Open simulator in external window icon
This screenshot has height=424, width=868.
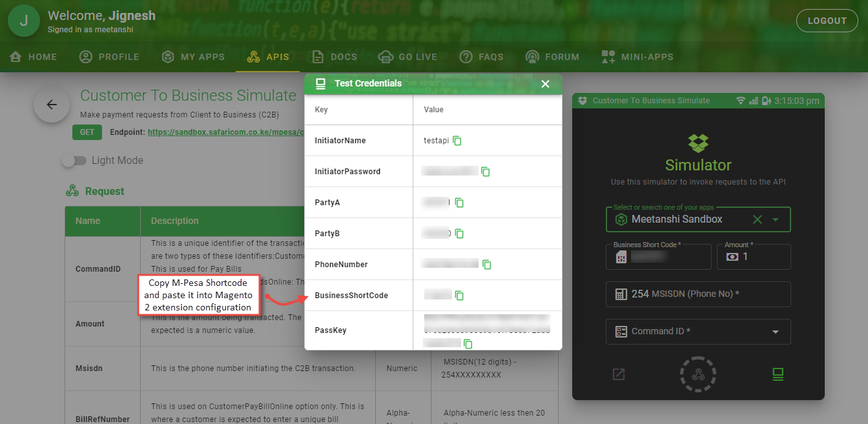(619, 374)
